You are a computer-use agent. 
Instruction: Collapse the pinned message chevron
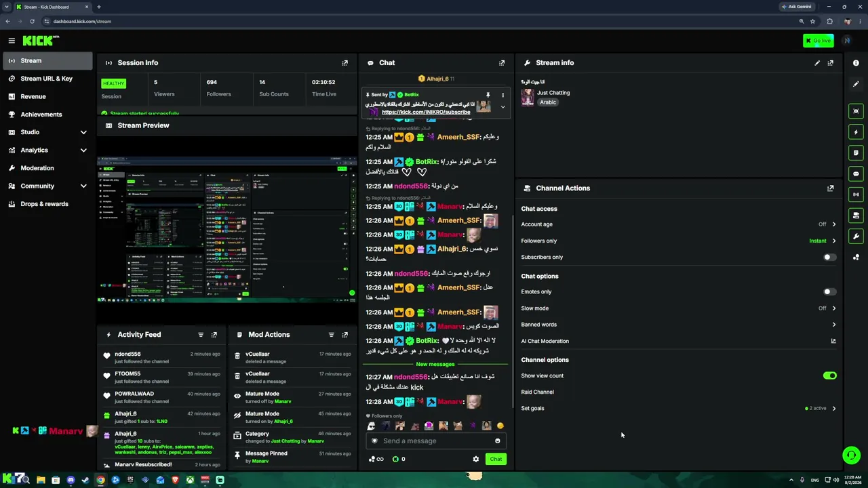(502, 107)
